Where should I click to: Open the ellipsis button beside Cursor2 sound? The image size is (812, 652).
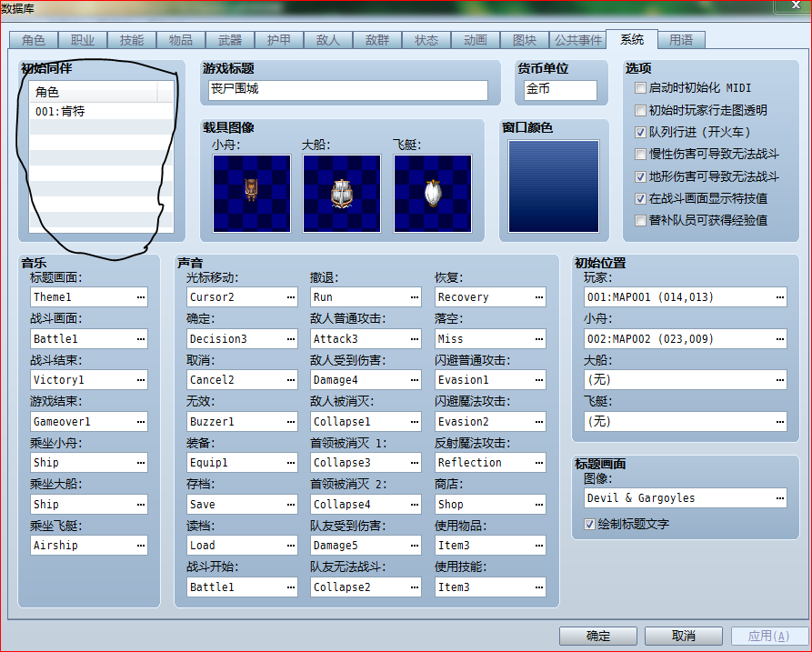[x=291, y=297]
